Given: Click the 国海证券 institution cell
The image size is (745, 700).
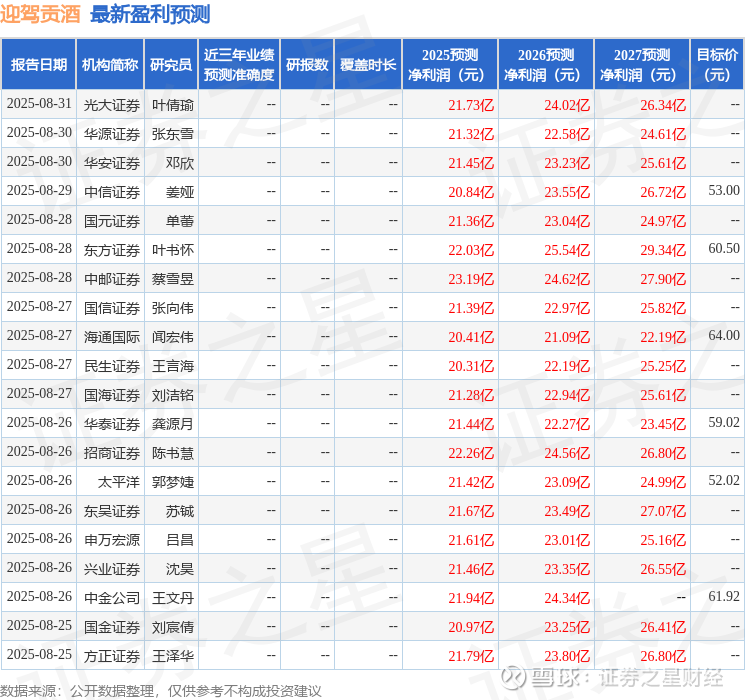Looking at the screenshot, I should [112, 395].
